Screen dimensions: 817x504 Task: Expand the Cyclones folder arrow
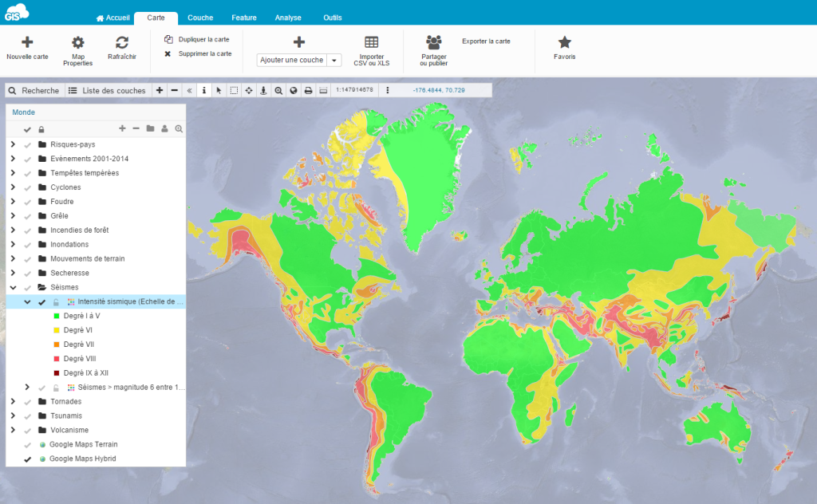(x=13, y=187)
